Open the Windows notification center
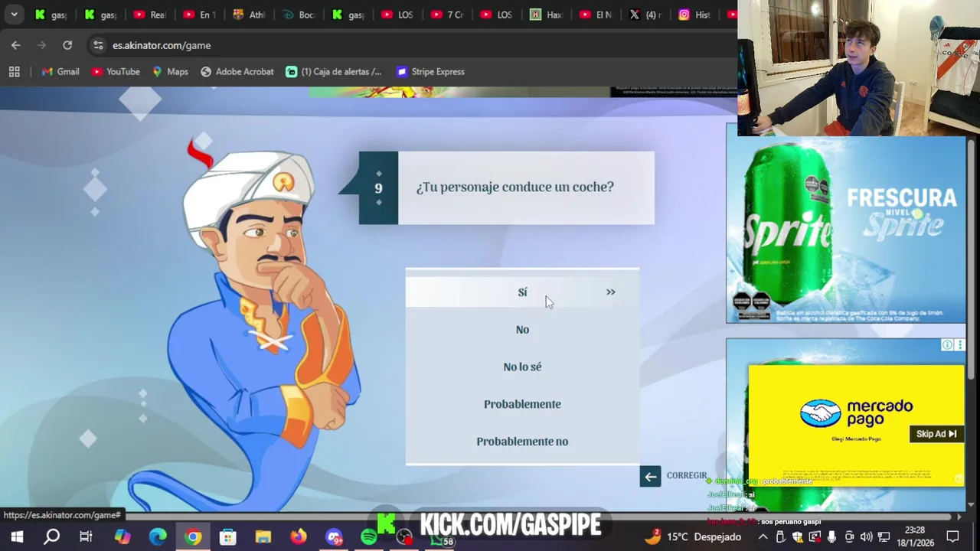 click(x=953, y=536)
